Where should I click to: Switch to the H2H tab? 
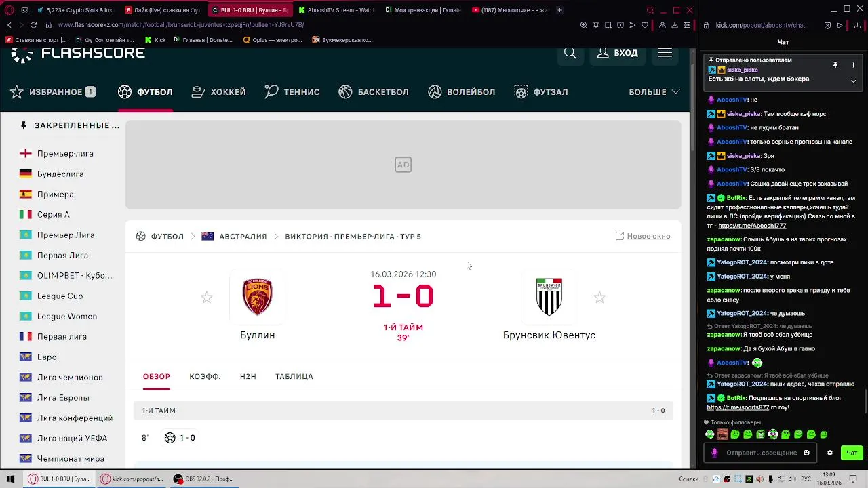pyautogui.click(x=248, y=376)
